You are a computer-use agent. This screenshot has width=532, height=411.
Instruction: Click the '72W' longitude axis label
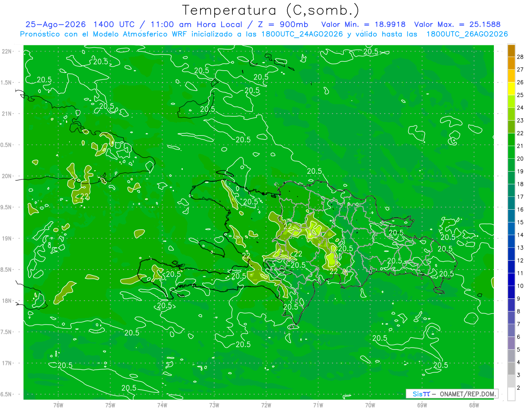[x=266, y=405]
